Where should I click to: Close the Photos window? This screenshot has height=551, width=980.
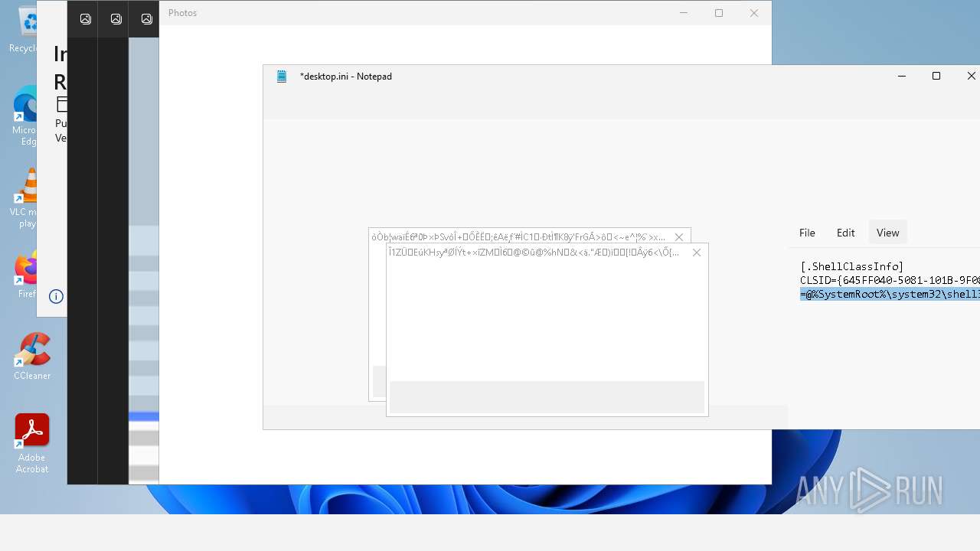click(x=754, y=13)
